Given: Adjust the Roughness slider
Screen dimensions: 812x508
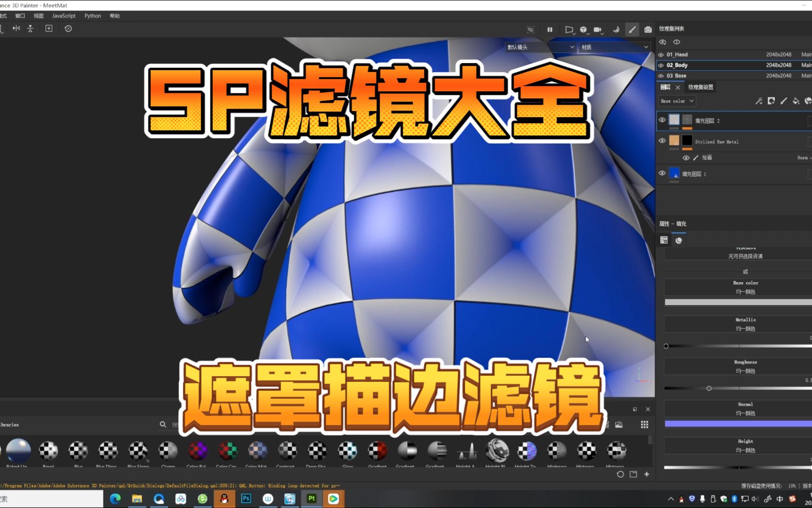Looking at the screenshot, I should point(738,389).
